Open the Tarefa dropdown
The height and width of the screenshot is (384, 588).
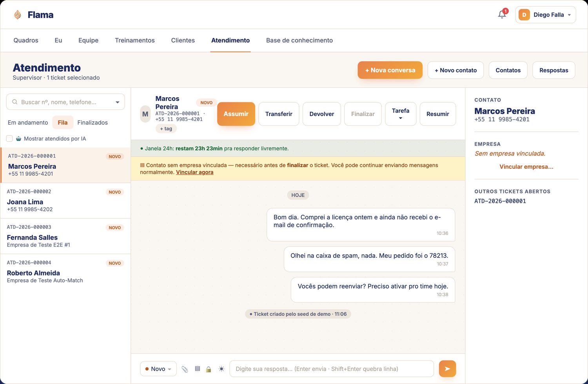[401, 114]
